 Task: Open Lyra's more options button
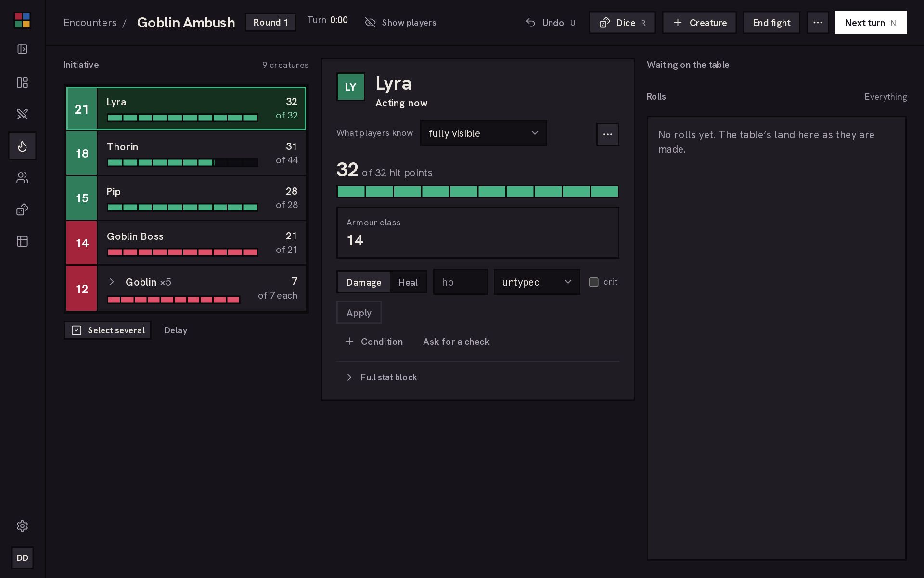tap(607, 134)
